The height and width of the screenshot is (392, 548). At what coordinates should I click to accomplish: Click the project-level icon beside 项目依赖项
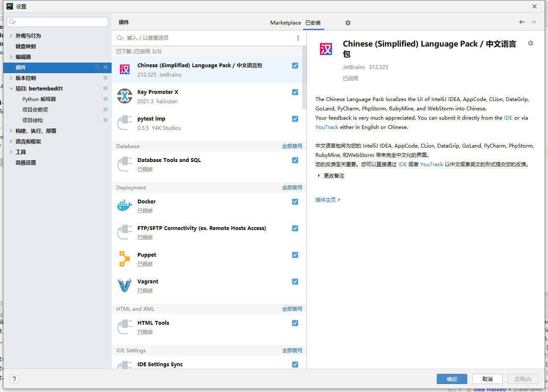click(x=105, y=110)
